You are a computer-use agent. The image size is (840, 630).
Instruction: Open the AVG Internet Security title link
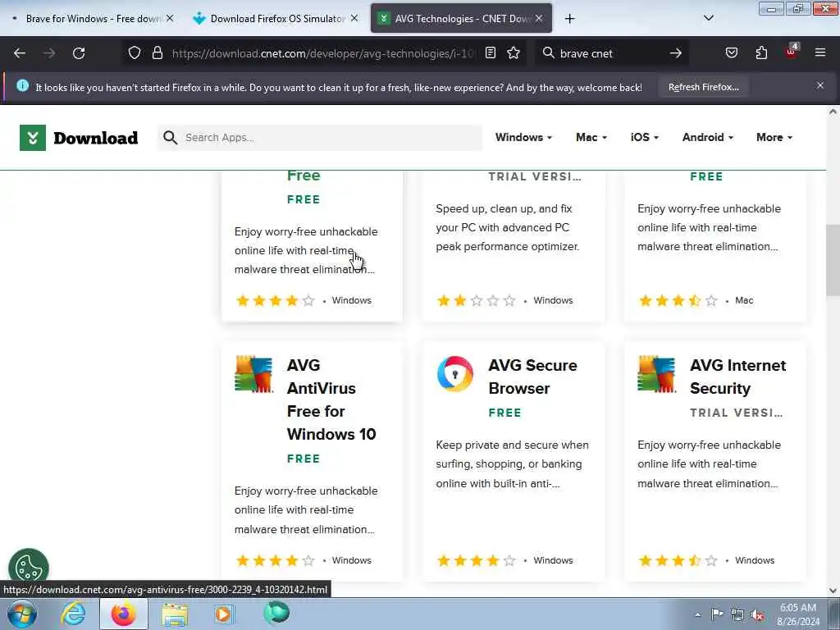tap(737, 377)
